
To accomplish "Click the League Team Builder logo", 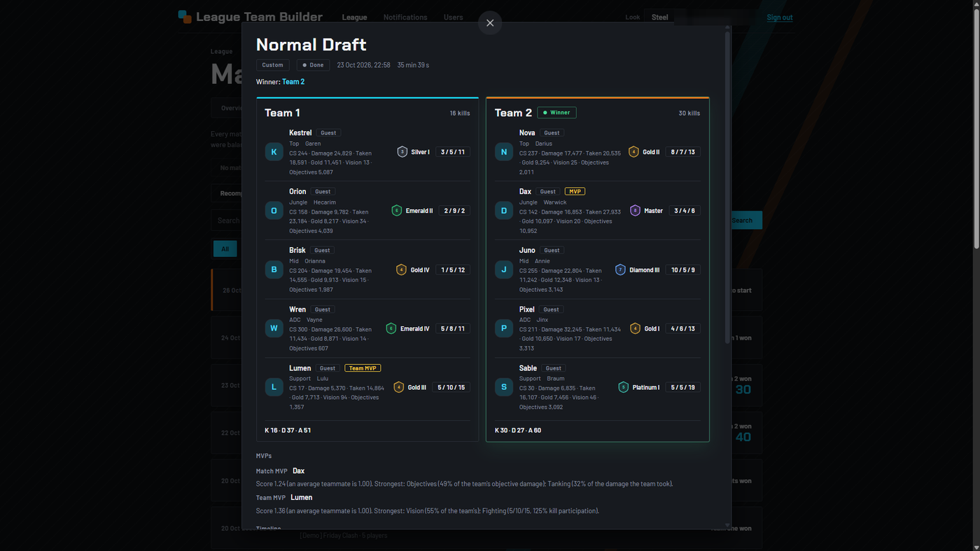I will (250, 17).
